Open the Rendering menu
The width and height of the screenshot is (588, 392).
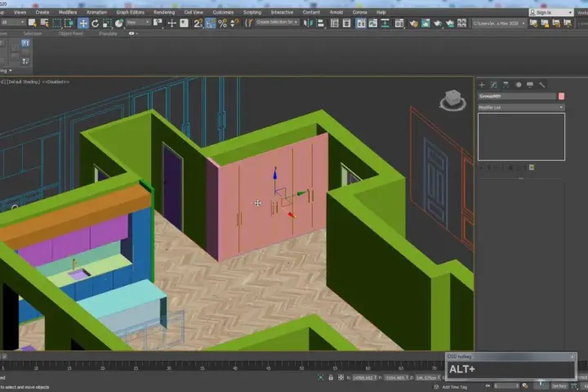(164, 12)
